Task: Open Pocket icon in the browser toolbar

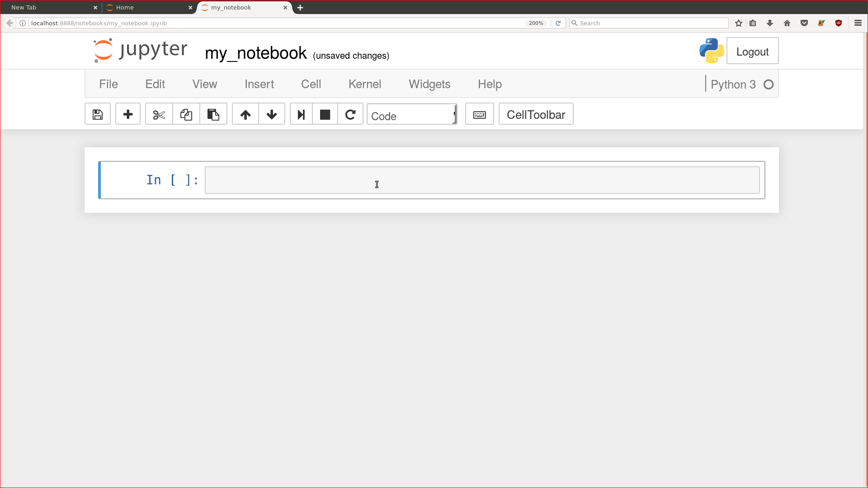Action: pos(804,23)
